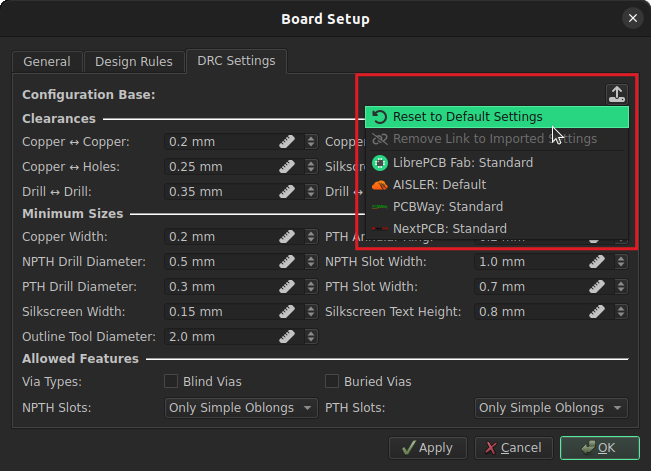The width and height of the screenshot is (651, 471).
Task: Click the configuration import button icon
Action: (x=617, y=94)
